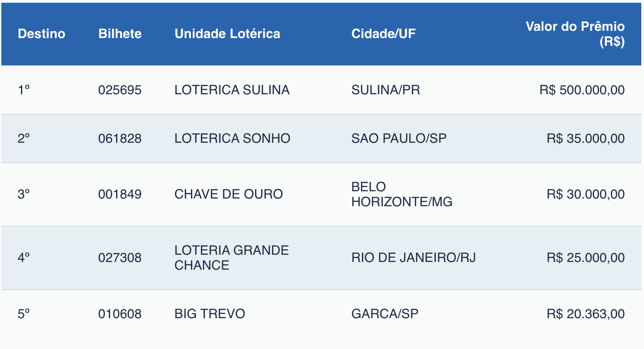Viewport: 644px width, 349px height.
Task: Select BIG TREVO entry
Action: tap(210, 314)
